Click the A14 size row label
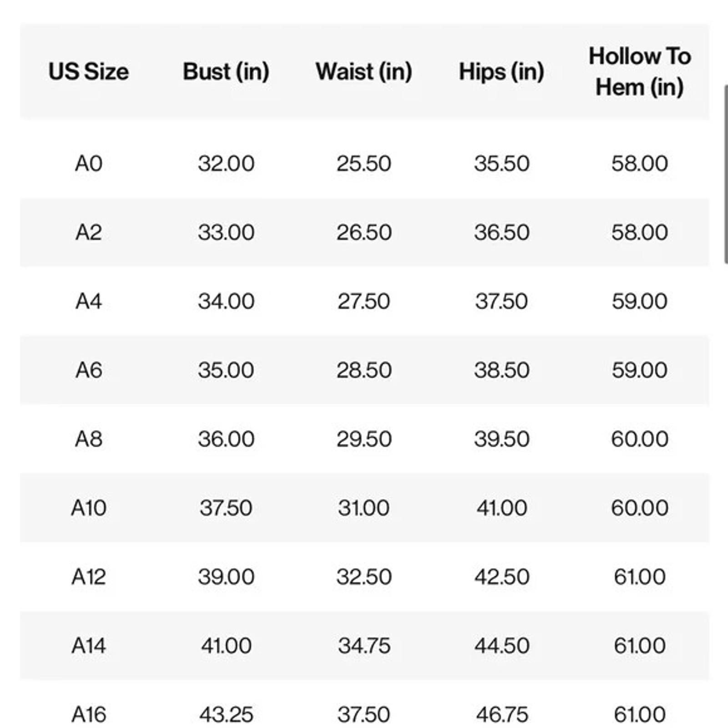 [89, 646]
